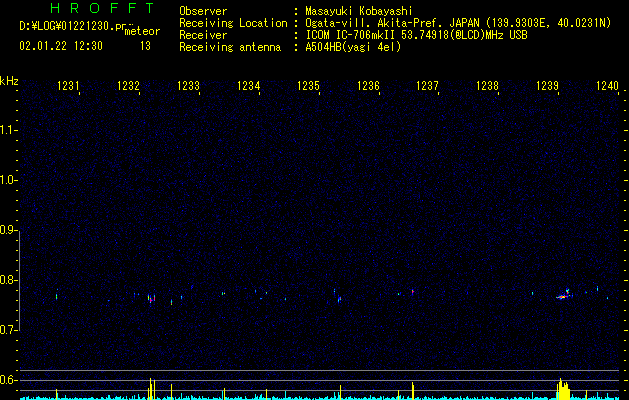Click the 1232 time marker
Screen dimensions: 629x400
tap(128, 85)
